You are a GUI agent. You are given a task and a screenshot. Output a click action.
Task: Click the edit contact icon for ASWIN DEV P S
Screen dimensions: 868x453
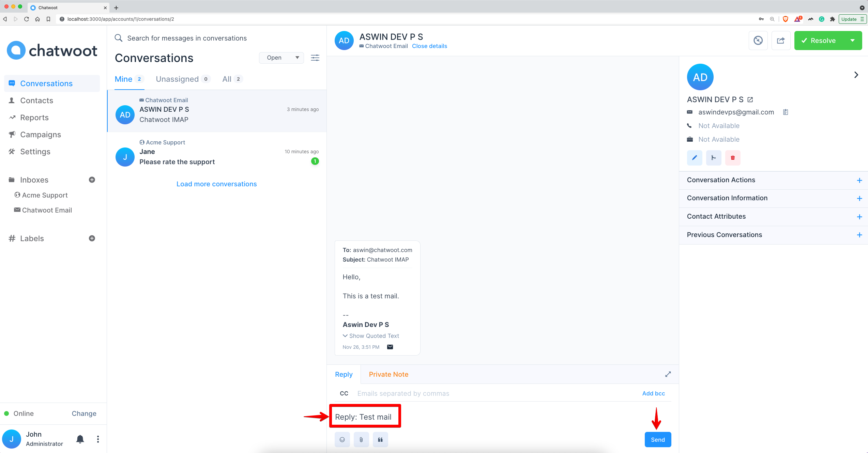(694, 158)
